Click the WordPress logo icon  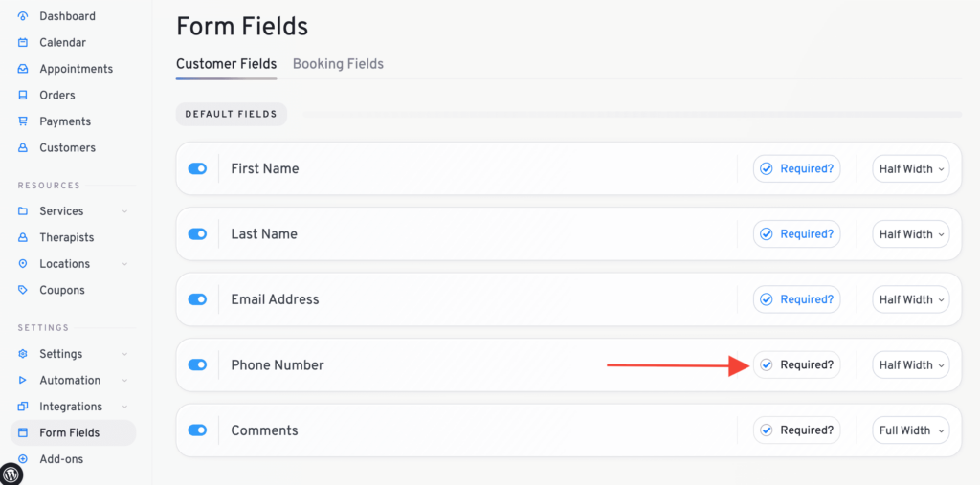(11, 474)
